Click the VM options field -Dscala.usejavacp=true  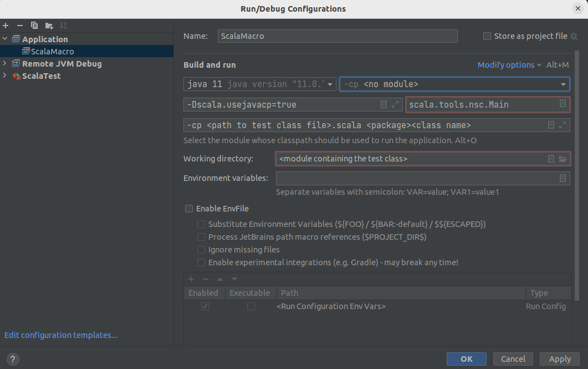293,104
